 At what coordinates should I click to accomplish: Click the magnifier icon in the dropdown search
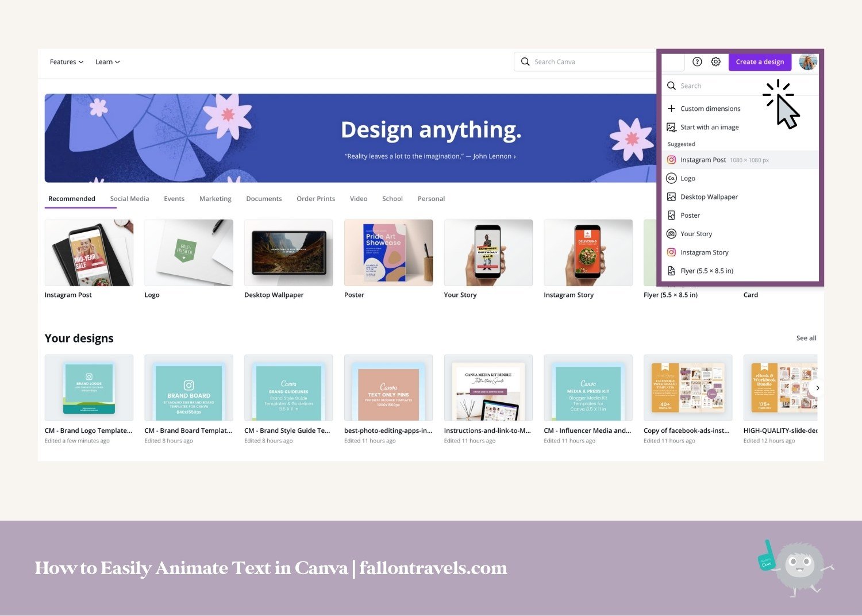click(671, 86)
